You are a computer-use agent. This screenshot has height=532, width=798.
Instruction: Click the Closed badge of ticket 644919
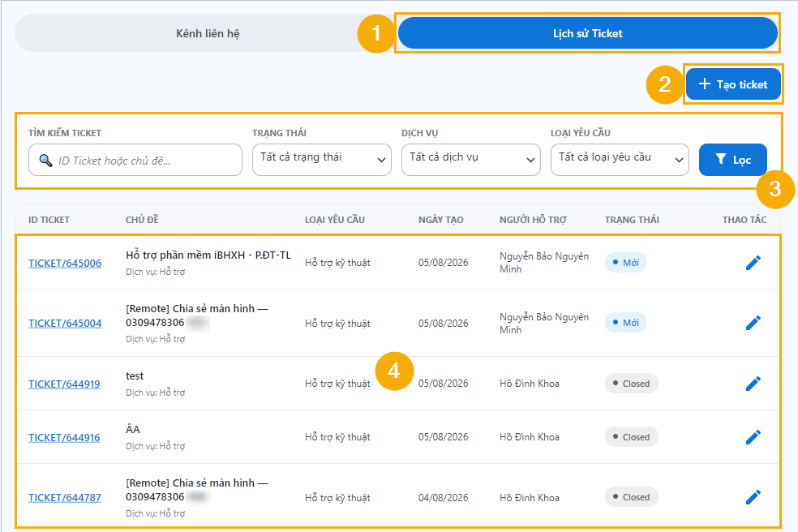click(x=631, y=384)
